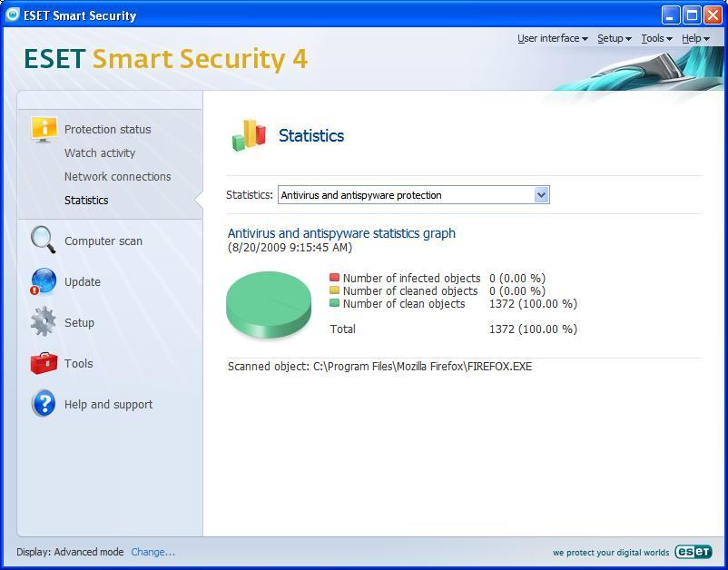Image resolution: width=728 pixels, height=570 pixels.
Task: Click the Statistics bar chart icon
Action: pos(248,135)
